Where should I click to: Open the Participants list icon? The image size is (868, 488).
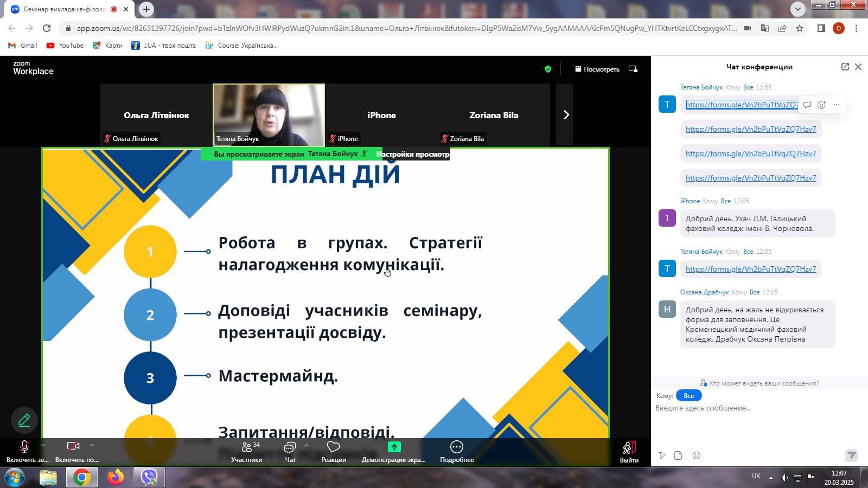click(247, 447)
